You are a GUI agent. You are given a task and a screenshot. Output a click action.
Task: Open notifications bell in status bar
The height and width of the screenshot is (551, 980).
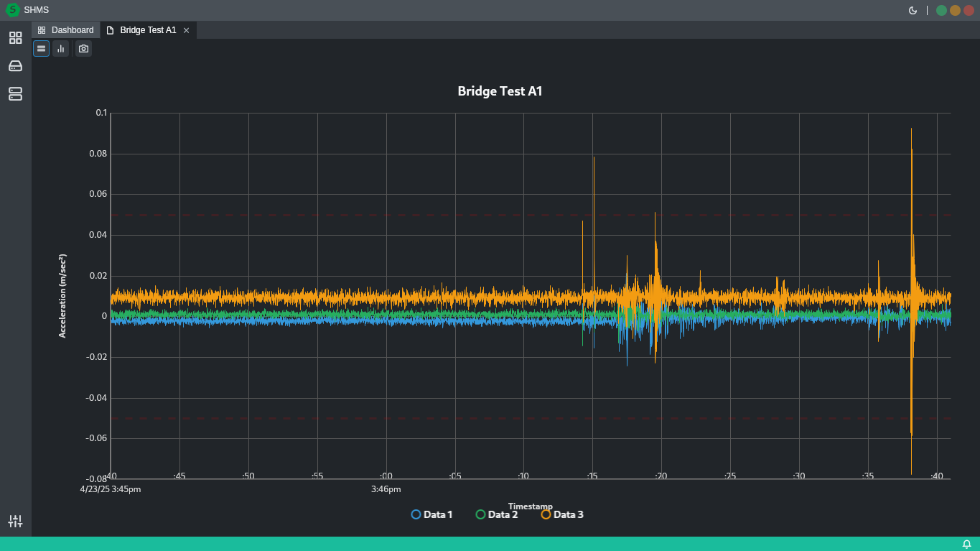(x=966, y=545)
